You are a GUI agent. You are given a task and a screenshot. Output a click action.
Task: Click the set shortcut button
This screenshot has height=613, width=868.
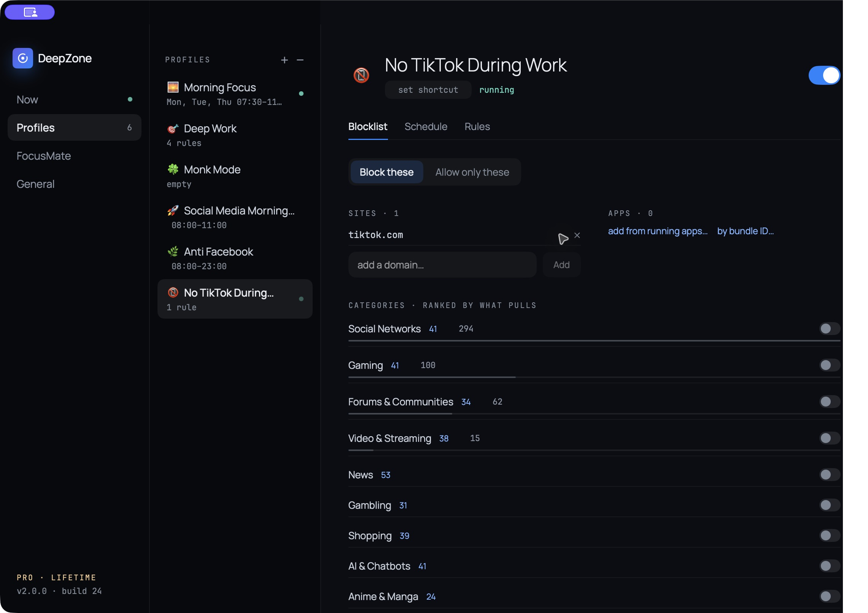coord(428,90)
